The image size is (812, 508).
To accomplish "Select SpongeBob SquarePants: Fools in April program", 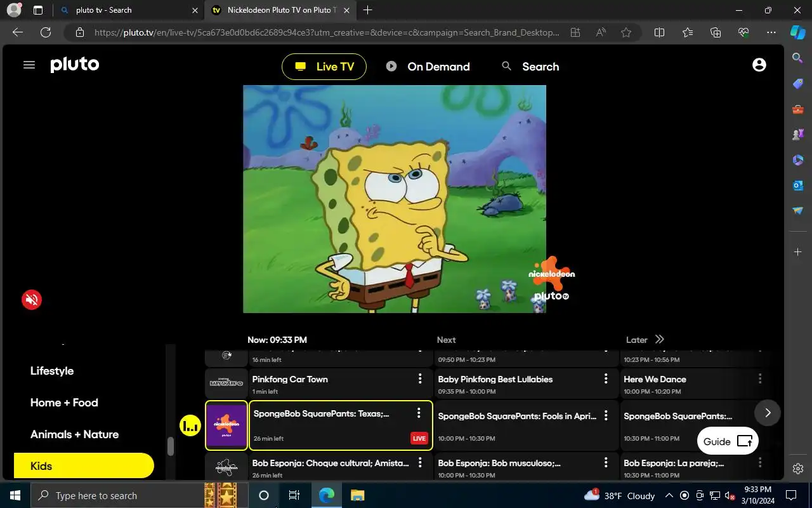I will click(x=526, y=425).
